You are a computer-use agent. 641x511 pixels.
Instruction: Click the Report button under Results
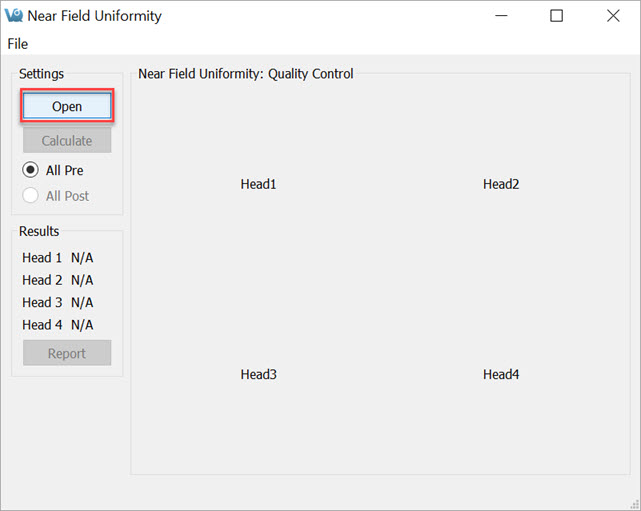67,353
